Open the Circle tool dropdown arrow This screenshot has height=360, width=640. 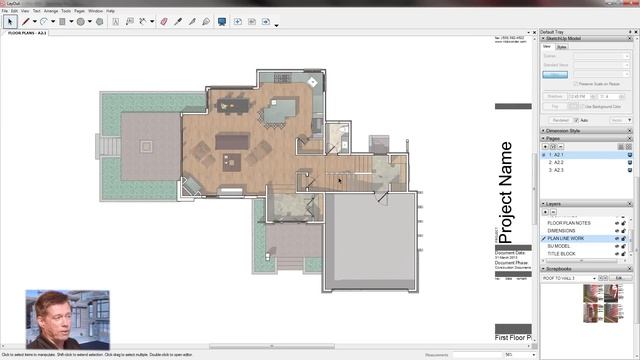coord(90,22)
